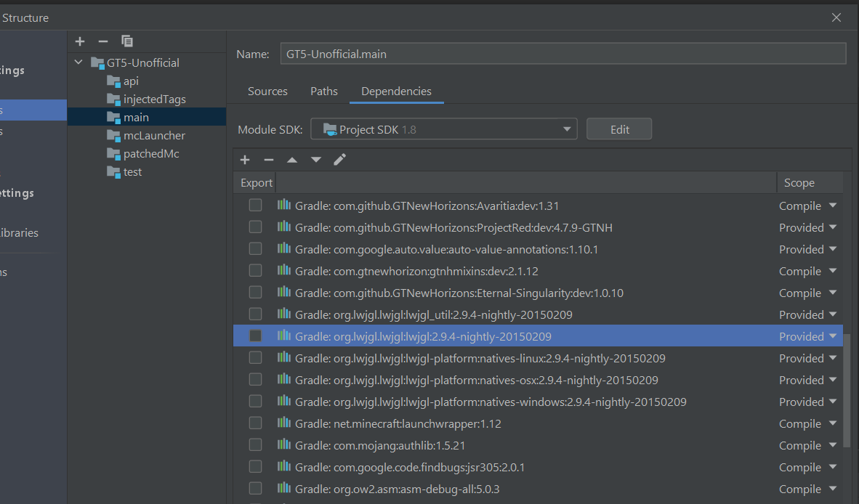This screenshot has width=859, height=504.
Task: Move selected dependency down
Action: (x=316, y=160)
